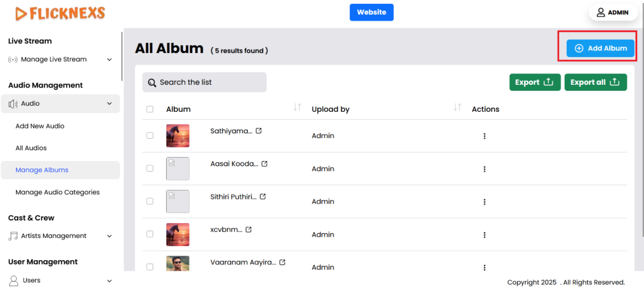Focus the Search the list field

pyautogui.click(x=204, y=82)
